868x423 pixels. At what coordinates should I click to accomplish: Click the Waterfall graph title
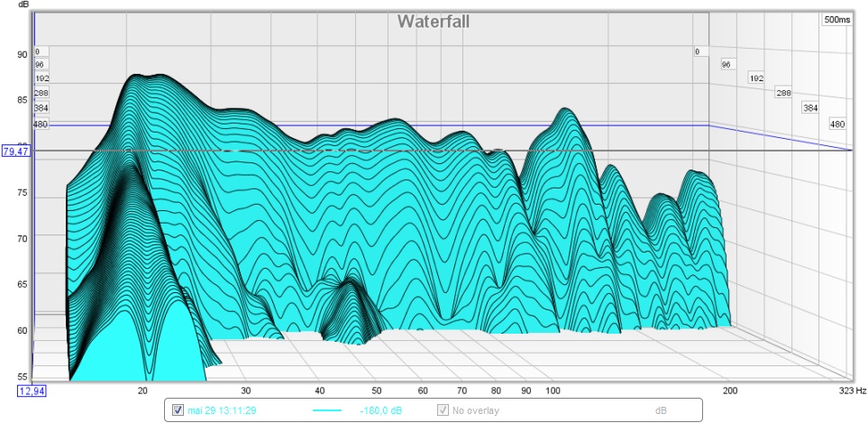[x=434, y=22]
